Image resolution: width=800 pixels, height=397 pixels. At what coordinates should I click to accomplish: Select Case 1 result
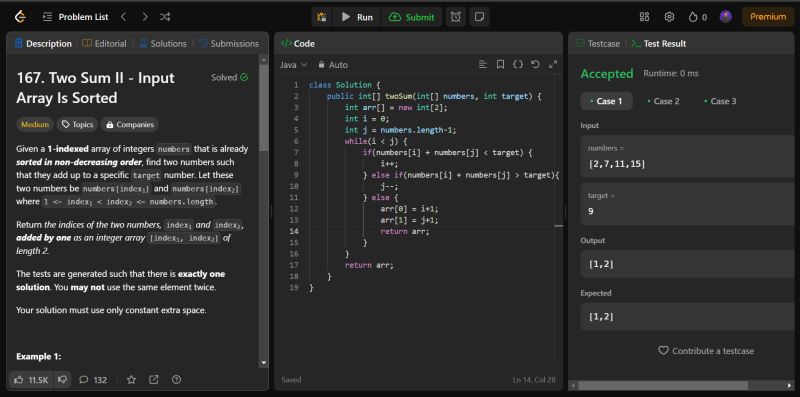click(607, 101)
